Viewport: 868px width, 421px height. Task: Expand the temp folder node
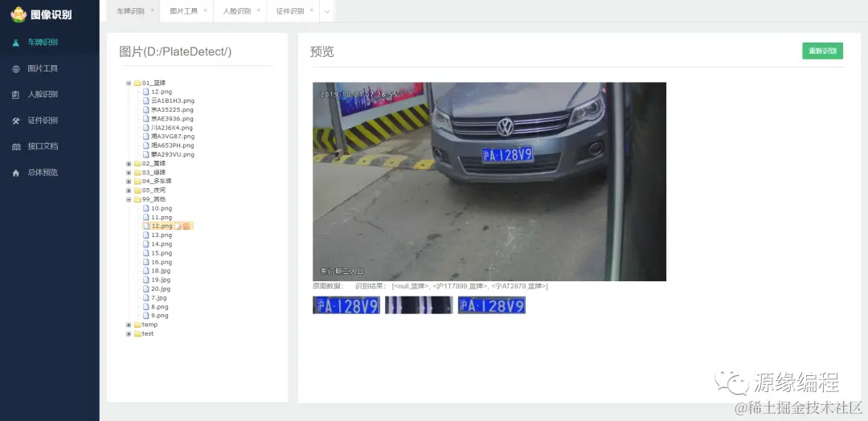pos(129,325)
